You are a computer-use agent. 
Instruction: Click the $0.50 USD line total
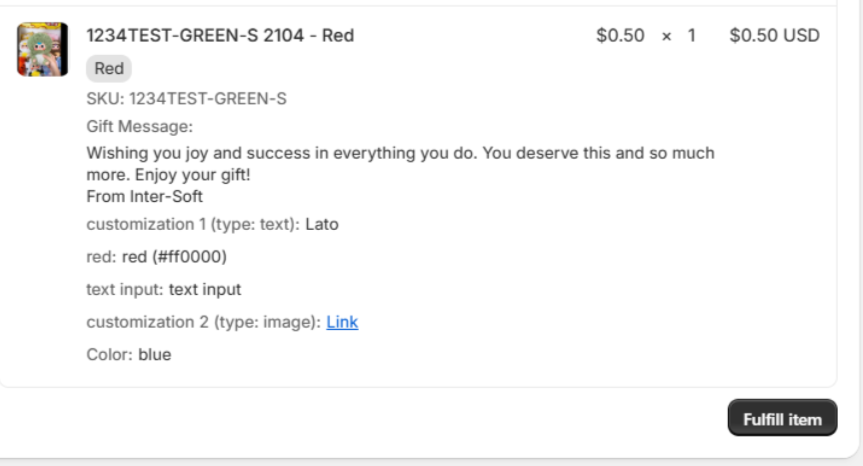[x=774, y=36]
